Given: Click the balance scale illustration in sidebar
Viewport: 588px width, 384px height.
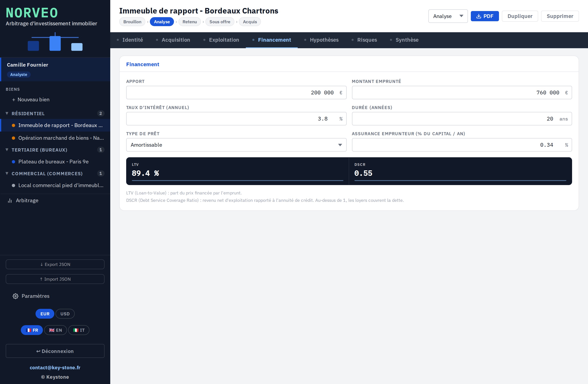Looking at the screenshot, I should click(x=55, y=42).
